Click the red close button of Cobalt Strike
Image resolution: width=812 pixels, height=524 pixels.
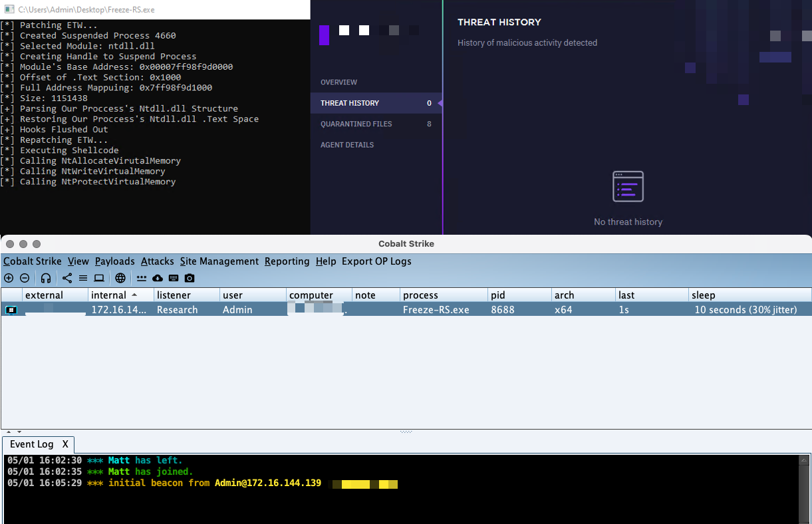(10, 244)
